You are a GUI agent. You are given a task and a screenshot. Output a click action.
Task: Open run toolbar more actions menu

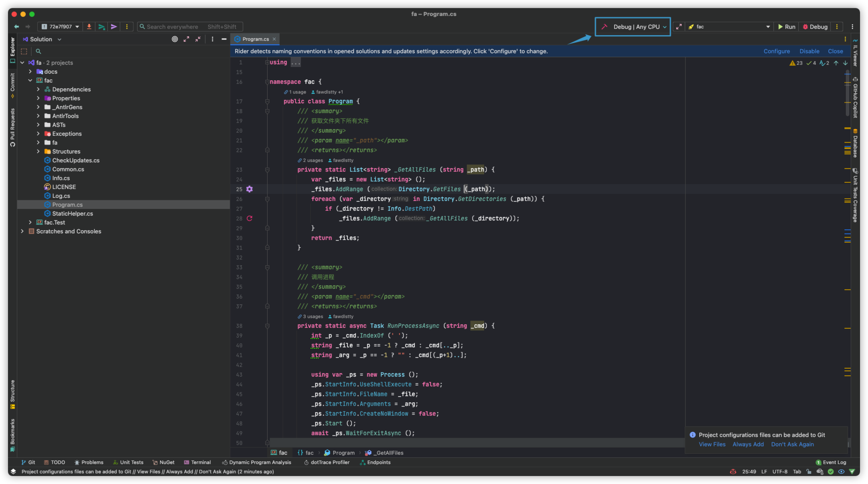[x=837, y=27]
